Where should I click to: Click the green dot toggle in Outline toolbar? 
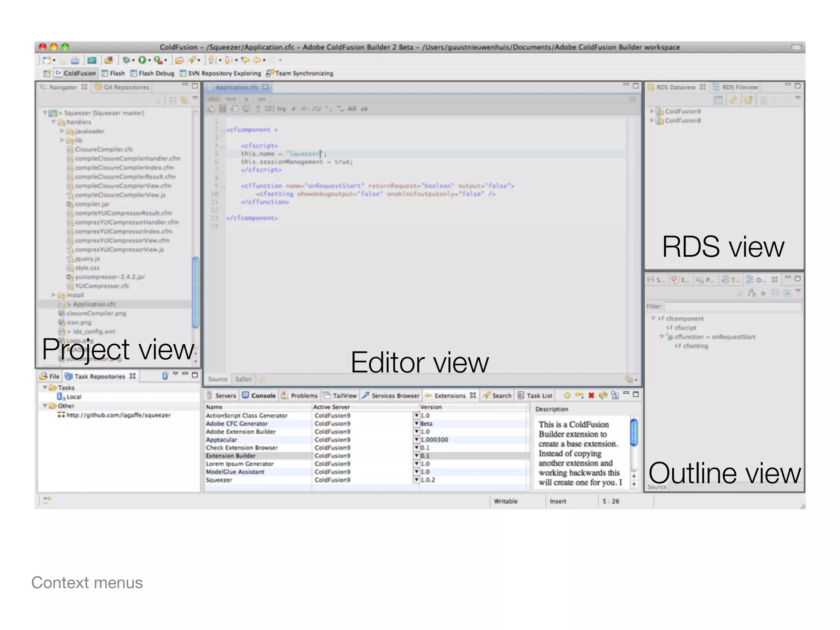click(763, 293)
